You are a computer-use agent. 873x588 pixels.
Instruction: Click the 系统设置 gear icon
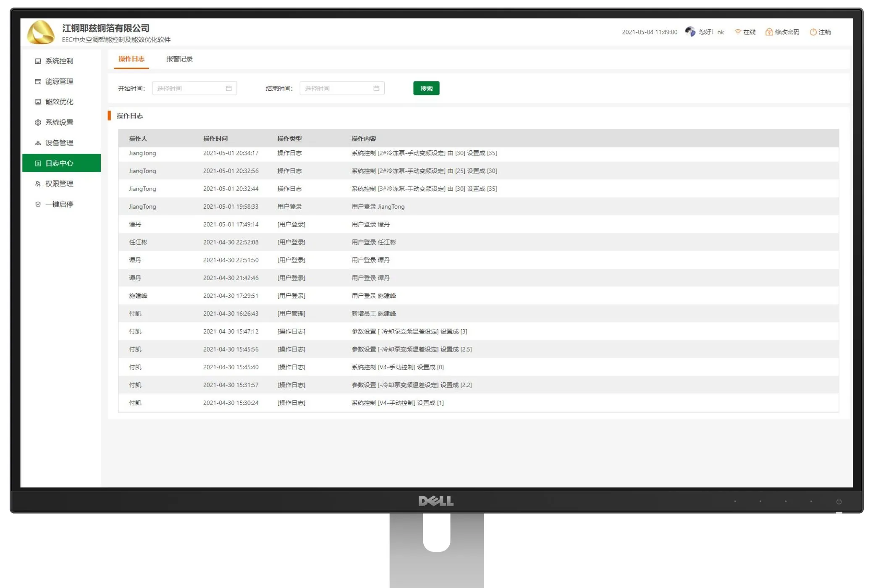click(37, 122)
